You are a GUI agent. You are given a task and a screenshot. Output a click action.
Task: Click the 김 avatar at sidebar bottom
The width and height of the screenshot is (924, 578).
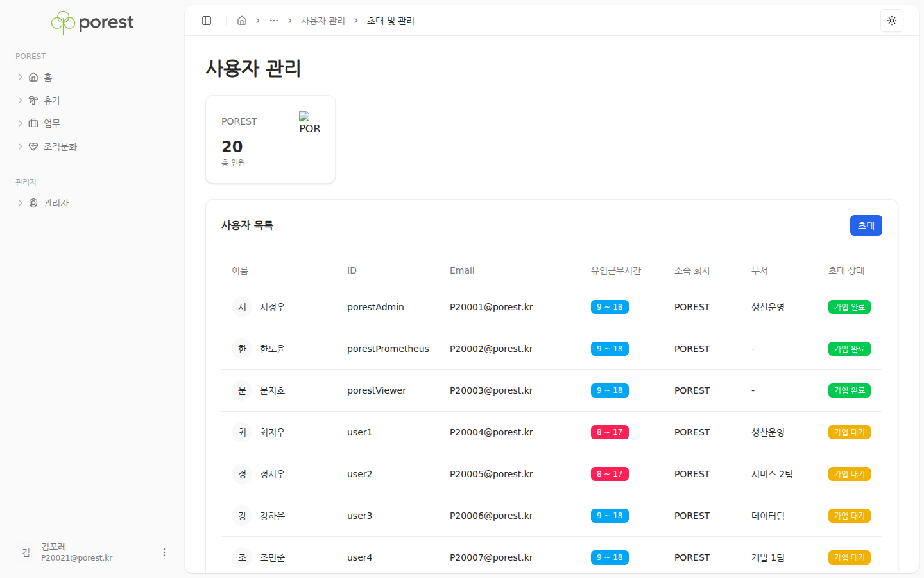26,552
